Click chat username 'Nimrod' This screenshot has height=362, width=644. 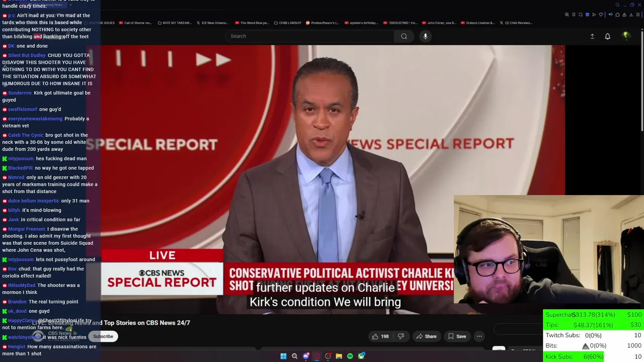click(16, 177)
